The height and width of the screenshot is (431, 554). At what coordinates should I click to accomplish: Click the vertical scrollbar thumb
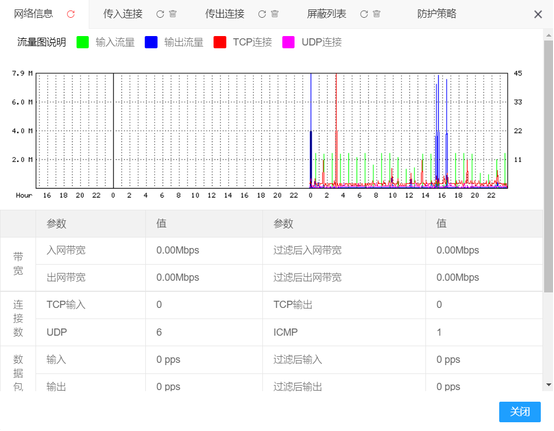(x=548, y=166)
